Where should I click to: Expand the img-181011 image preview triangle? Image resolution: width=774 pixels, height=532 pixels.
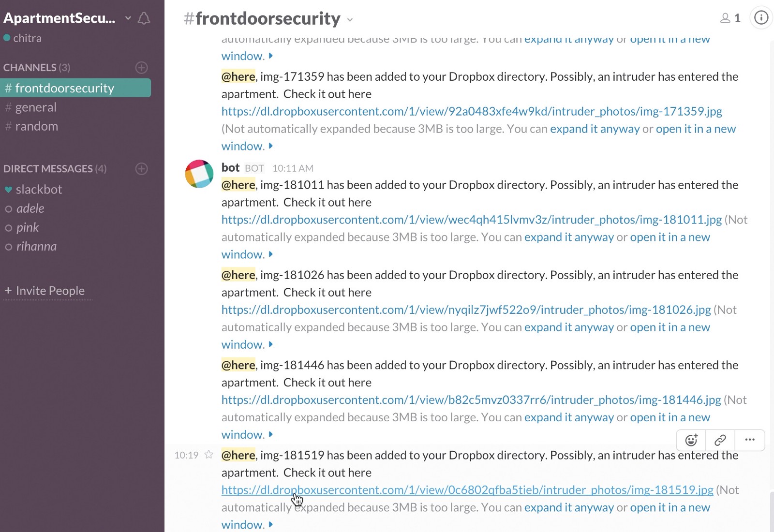[271, 254]
